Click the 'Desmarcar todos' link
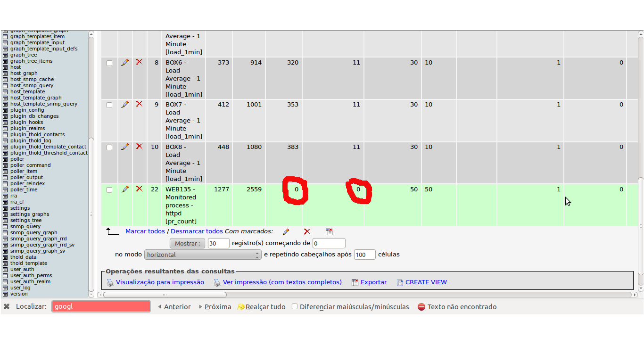This screenshot has width=644, height=362. (197, 231)
